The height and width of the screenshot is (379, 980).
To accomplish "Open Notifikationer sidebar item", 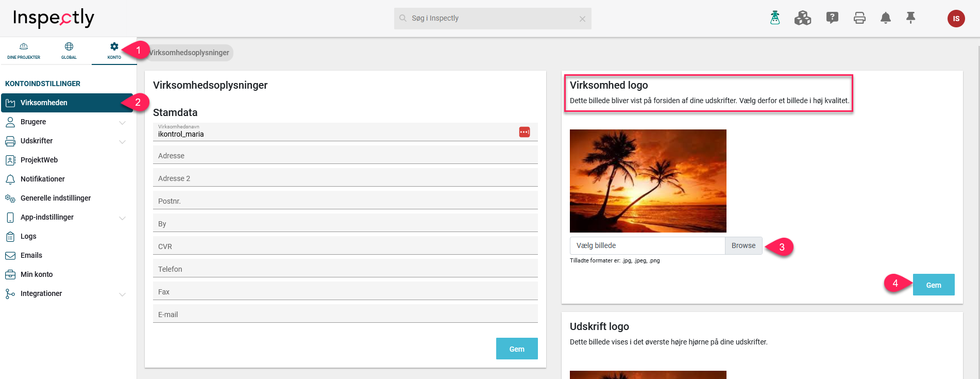I will 67,179.
